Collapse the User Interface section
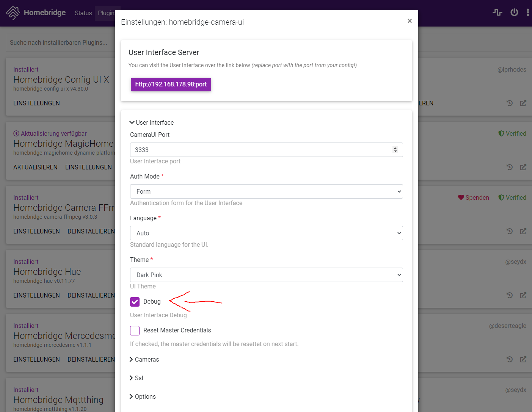Image resolution: width=532 pixels, height=412 pixels. pyautogui.click(x=152, y=122)
